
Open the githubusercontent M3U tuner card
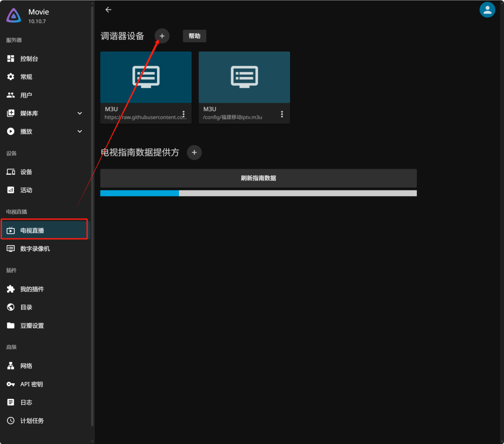pyautogui.click(x=146, y=87)
